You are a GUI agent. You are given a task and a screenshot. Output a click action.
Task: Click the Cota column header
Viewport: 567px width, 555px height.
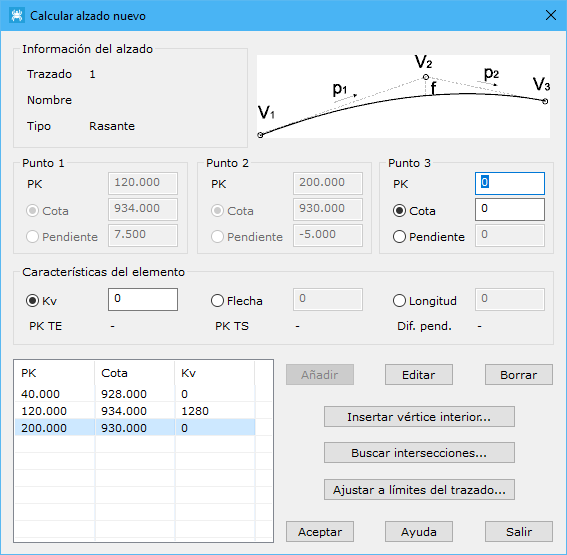135,373
